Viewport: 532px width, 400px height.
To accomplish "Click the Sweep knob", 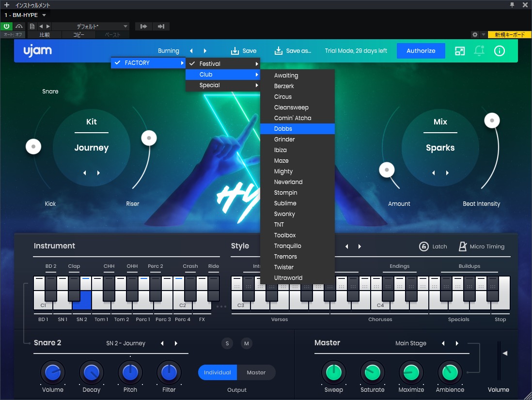I will point(333,372).
